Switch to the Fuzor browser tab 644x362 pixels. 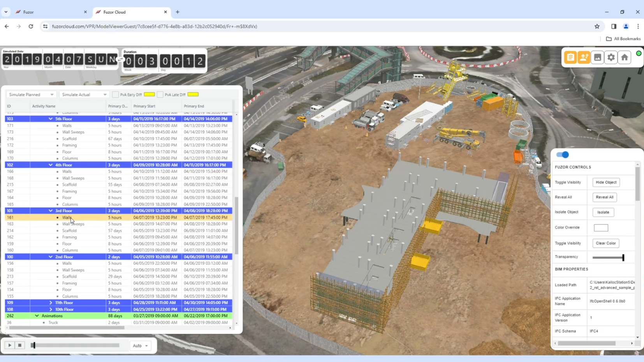pyautogui.click(x=51, y=12)
